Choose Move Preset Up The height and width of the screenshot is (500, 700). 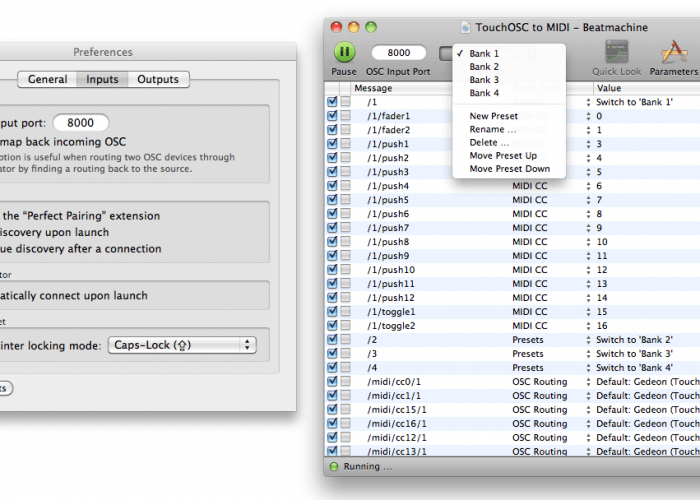click(x=509, y=156)
